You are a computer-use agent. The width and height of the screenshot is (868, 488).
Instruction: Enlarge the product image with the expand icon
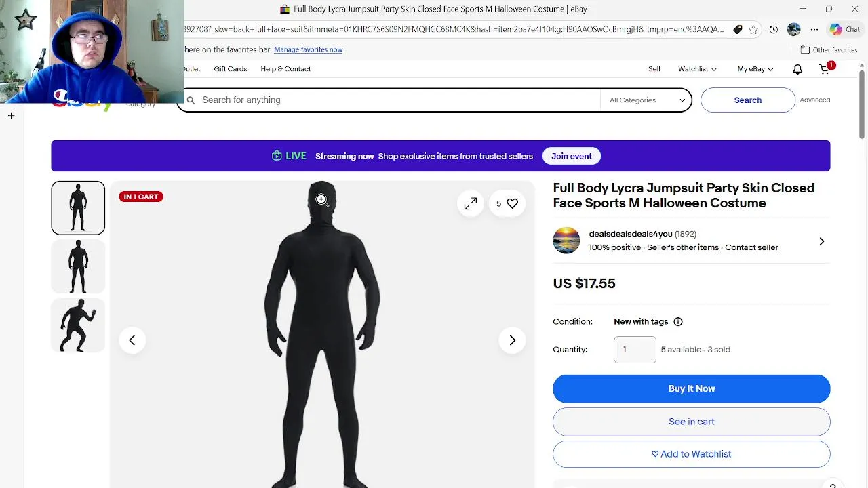[471, 203]
